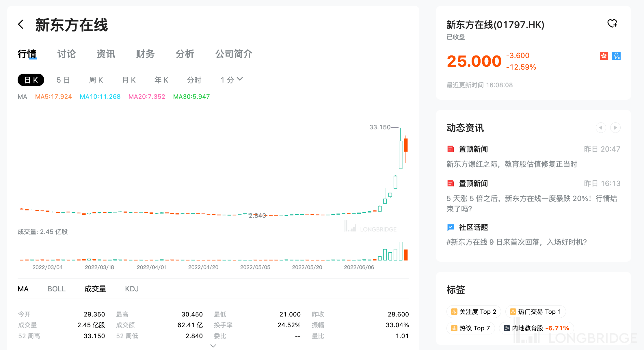This screenshot has width=644, height=350.
Task: Open the 1 分 interval dropdown
Action: coord(232,80)
